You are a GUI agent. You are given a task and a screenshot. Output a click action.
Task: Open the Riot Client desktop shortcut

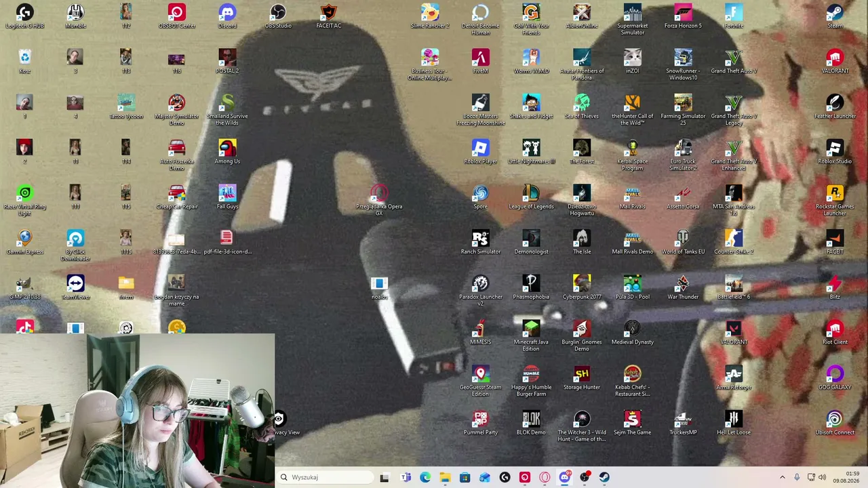(x=835, y=333)
